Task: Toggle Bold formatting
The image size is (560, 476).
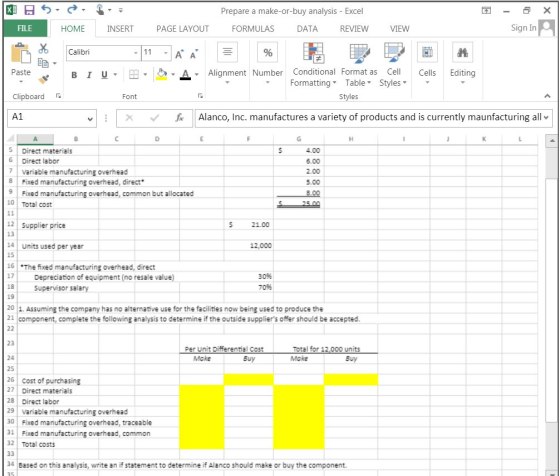Action: [x=74, y=75]
